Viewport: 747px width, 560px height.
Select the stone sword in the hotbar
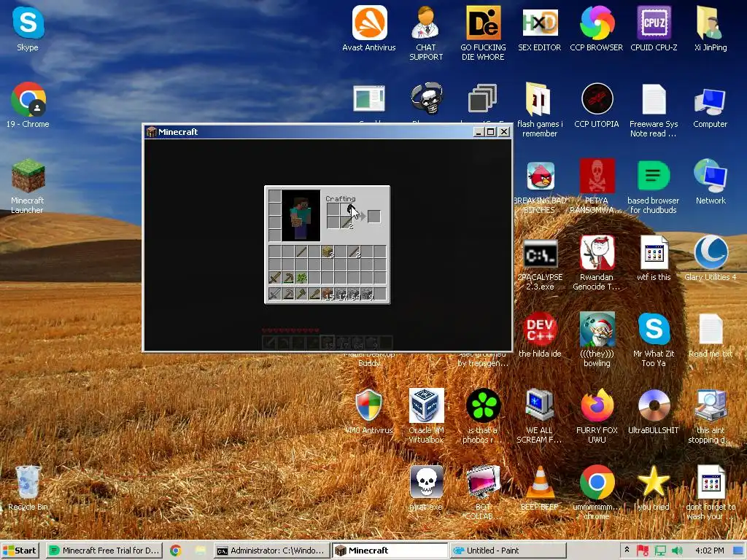point(275,295)
